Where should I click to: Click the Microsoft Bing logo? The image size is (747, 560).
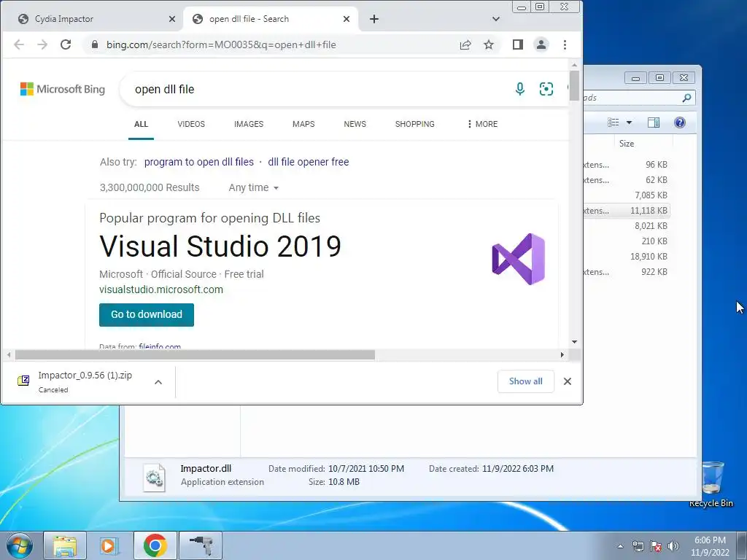63,89
